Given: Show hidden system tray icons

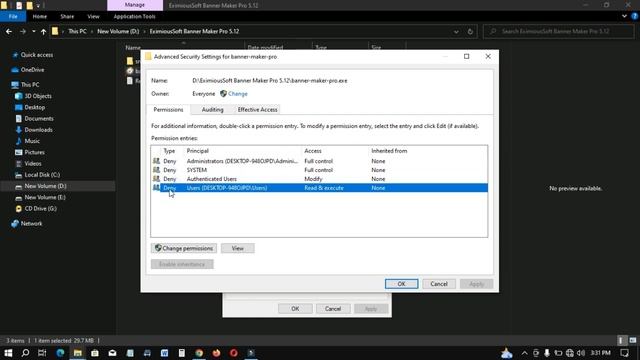Looking at the screenshot, I should (x=524, y=353).
